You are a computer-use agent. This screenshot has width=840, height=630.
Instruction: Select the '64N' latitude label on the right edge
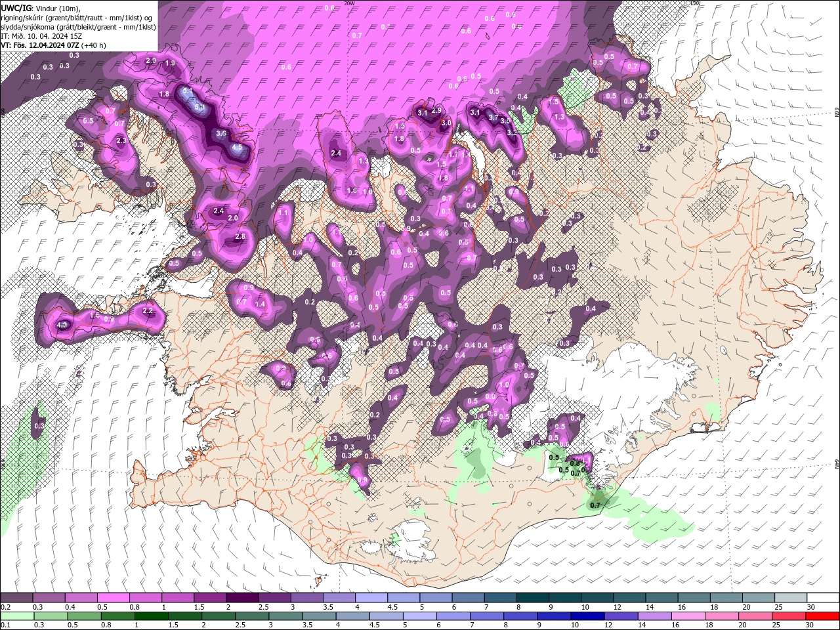(x=837, y=464)
